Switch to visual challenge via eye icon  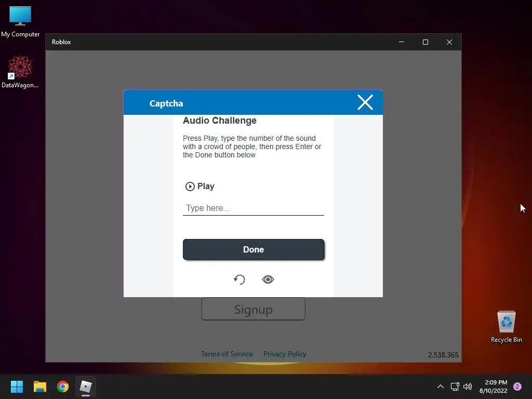point(268,280)
